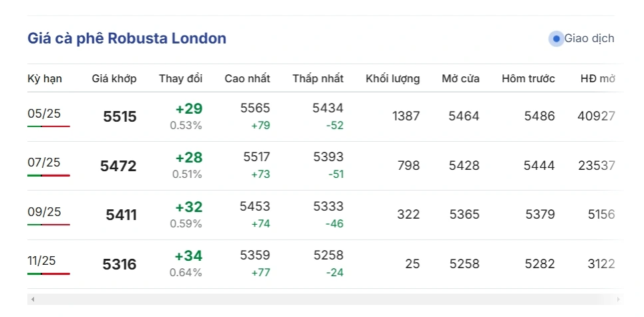This screenshot has height=317, width=644.
Task: Click the price range bar under 07/25
Action: (49, 175)
